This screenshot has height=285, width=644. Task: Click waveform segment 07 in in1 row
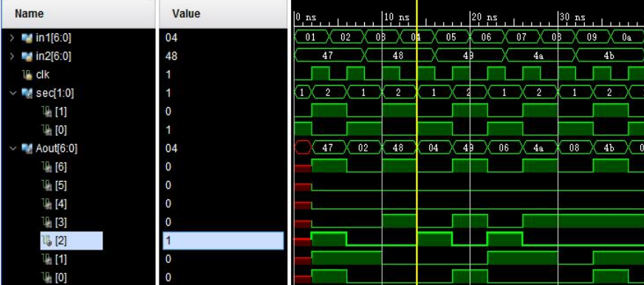pos(521,38)
